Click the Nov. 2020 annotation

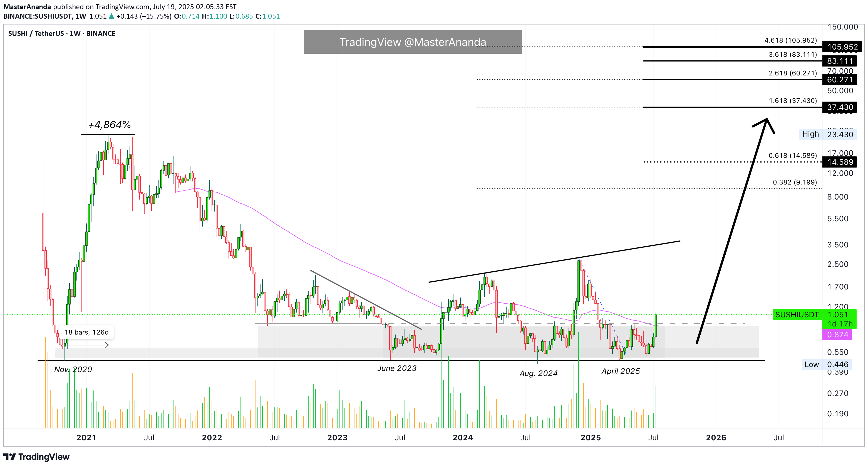tap(73, 369)
